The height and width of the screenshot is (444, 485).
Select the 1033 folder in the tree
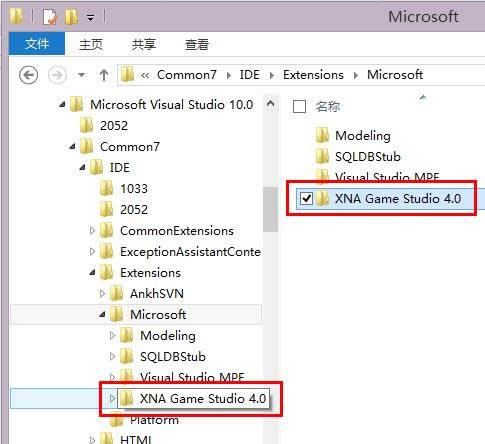[134, 189]
